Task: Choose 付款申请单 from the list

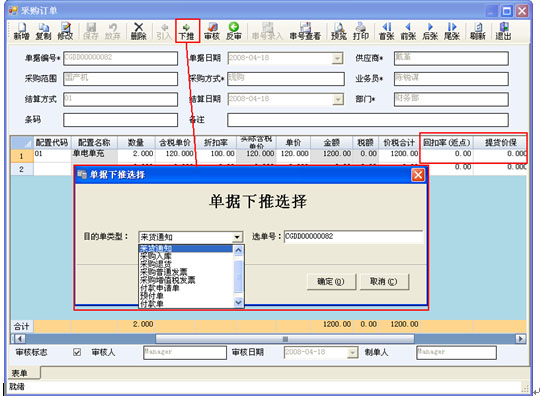Action: pyautogui.click(x=160, y=288)
